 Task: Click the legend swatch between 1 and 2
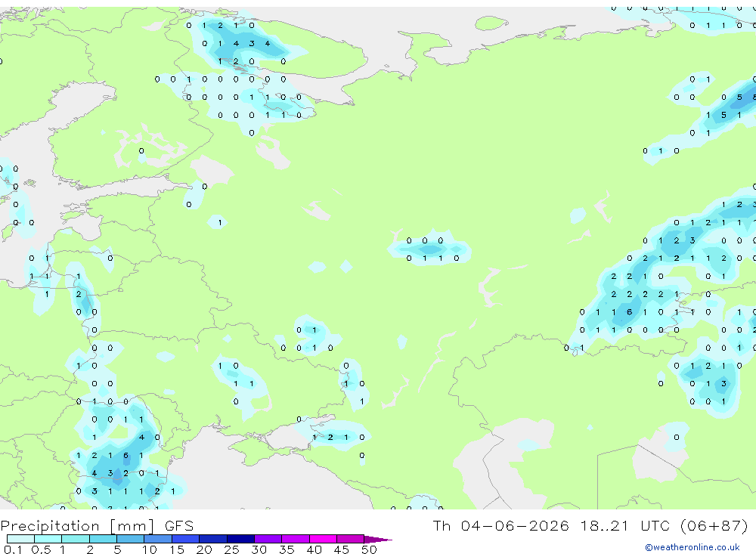(x=76, y=539)
